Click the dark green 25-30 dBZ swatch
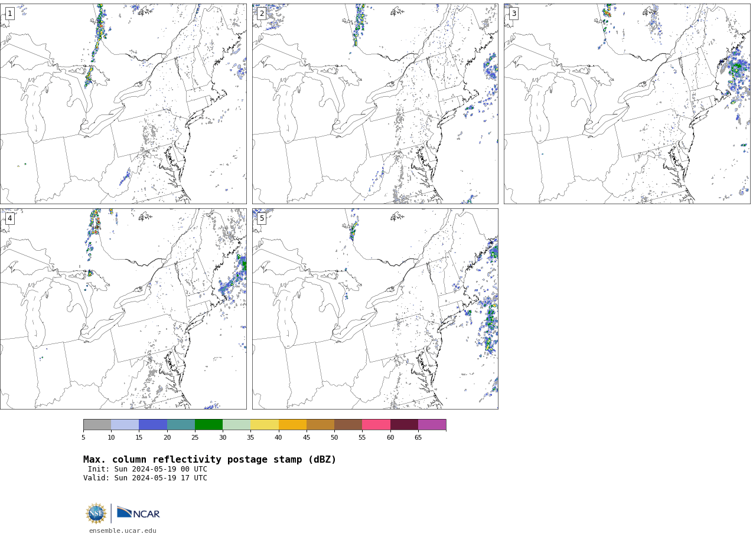 208,425
